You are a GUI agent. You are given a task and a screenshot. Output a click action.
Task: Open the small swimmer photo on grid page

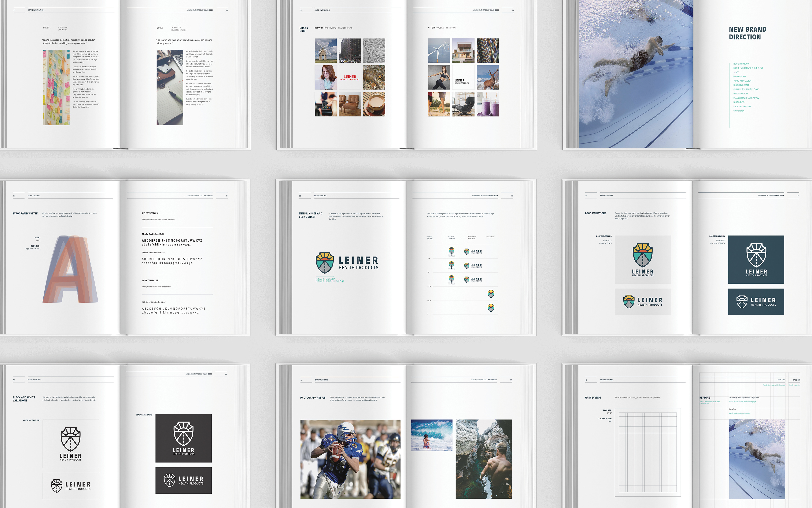[757, 459]
